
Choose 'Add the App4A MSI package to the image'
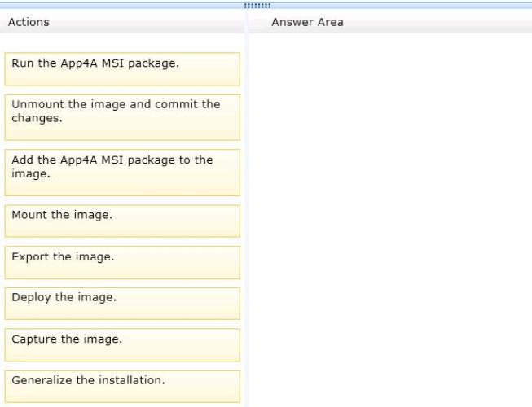tap(122, 173)
